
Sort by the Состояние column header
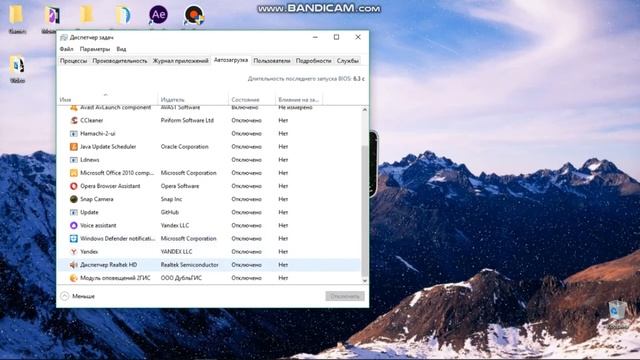coord(252,99)
